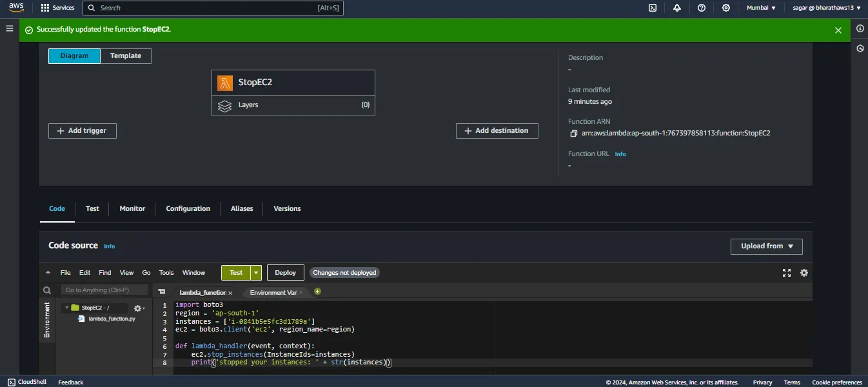Screen dimensions: 868x387
Task: Open the StopEC2 folder settings gear
Action: tap(138, 308)
